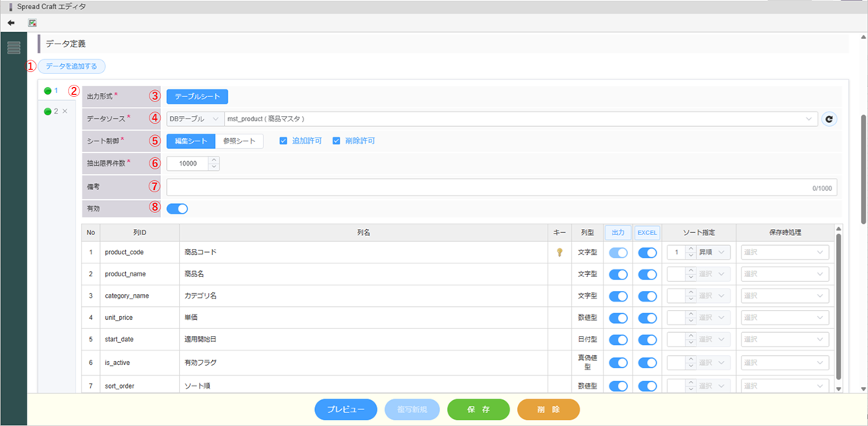Viewport: 868px width, 426px height.
Task: Click the key icon in product_code row
Action: 559,253
